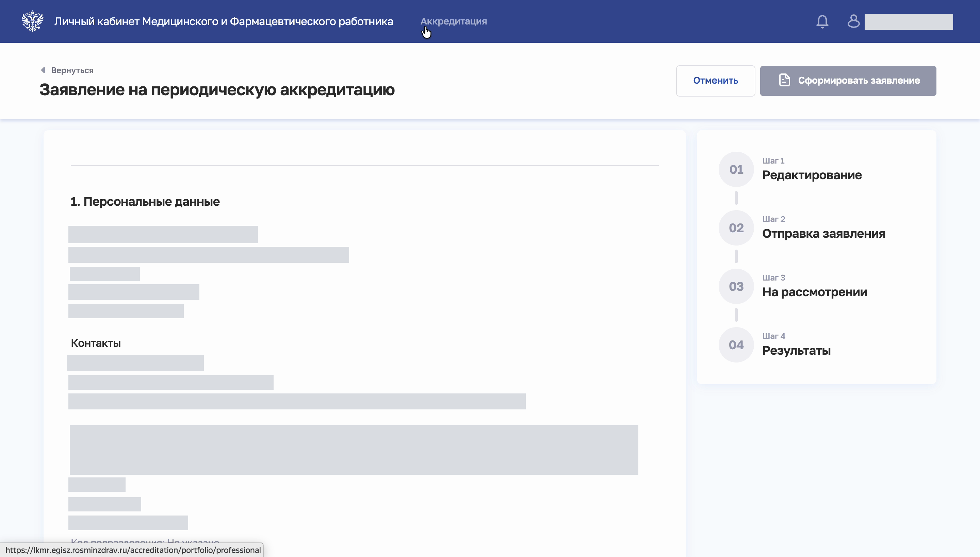Click the Шаг 2 label

pyautogui.click(x=774, y=219)
